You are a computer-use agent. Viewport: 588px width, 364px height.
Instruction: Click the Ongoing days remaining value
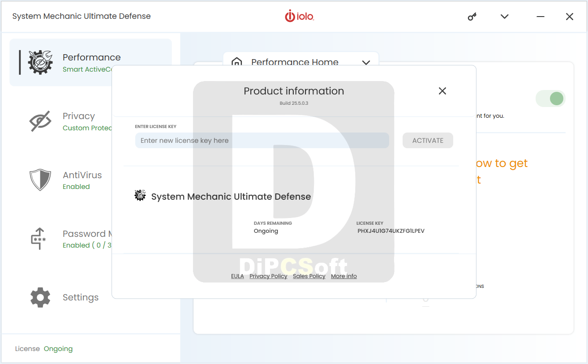click(x=266, y=231)
